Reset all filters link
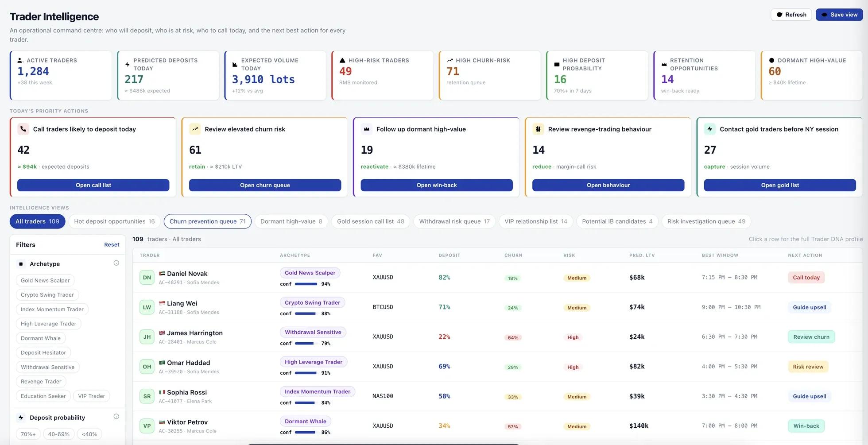Image resolution: width=868 pixels, height=445 pixels. pos(112,245)
